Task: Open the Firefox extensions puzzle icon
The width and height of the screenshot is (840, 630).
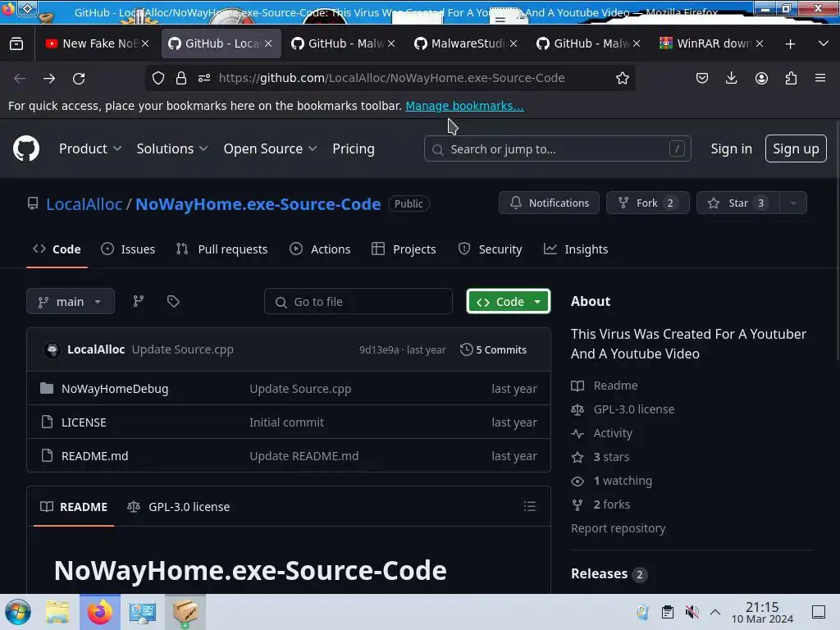Action: [x=791, y=78]
